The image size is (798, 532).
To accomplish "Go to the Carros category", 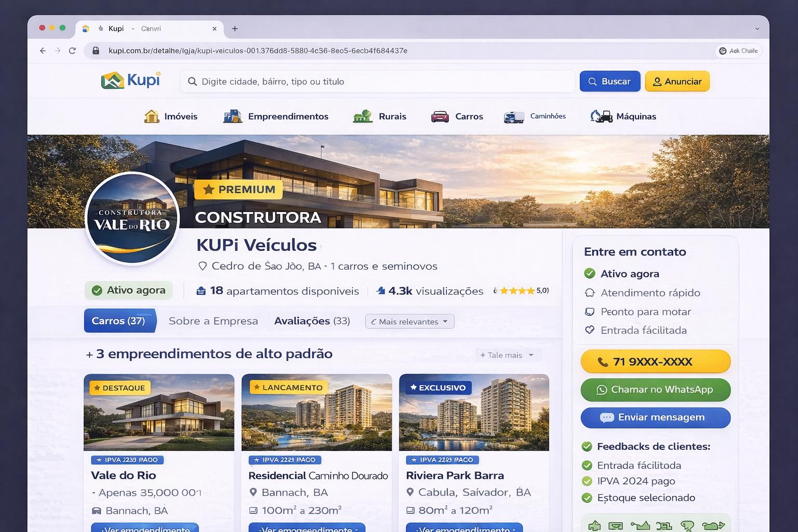I will tap(457, 116).
